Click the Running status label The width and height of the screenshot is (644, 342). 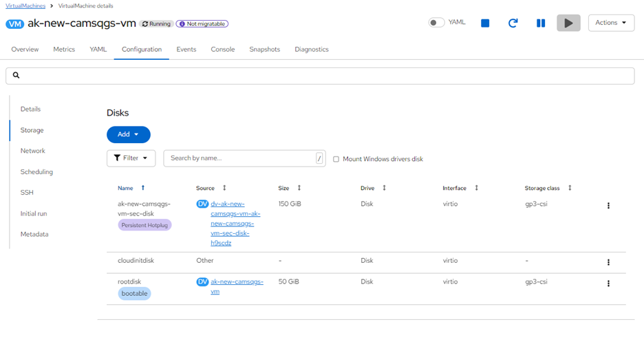point(156,24)
